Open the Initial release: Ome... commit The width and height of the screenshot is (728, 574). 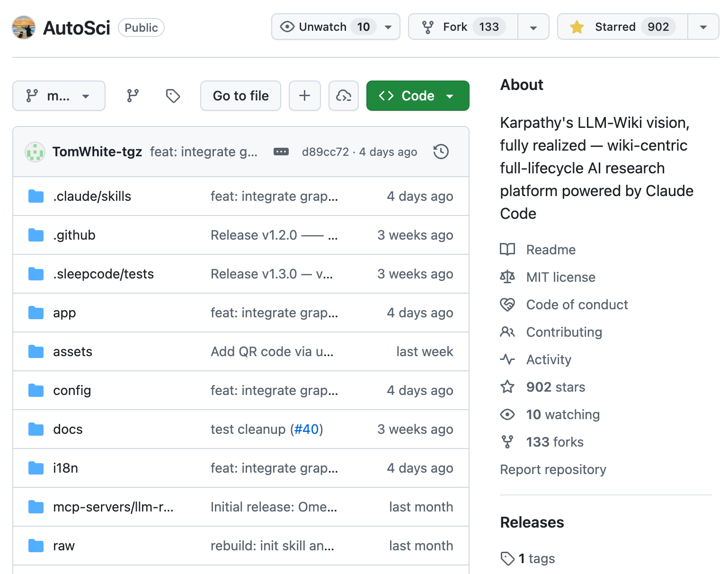(274, 507)
